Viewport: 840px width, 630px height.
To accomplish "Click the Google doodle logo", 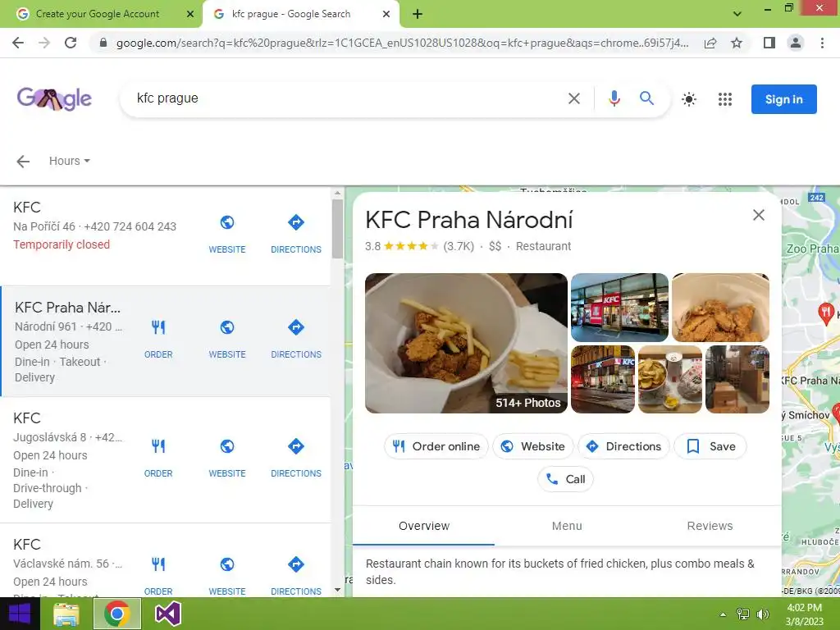I will [x=54, y=98].
